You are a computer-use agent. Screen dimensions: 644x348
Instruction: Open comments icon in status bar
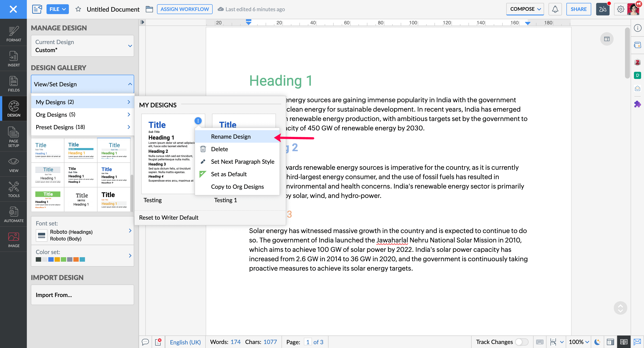point(145,342)
